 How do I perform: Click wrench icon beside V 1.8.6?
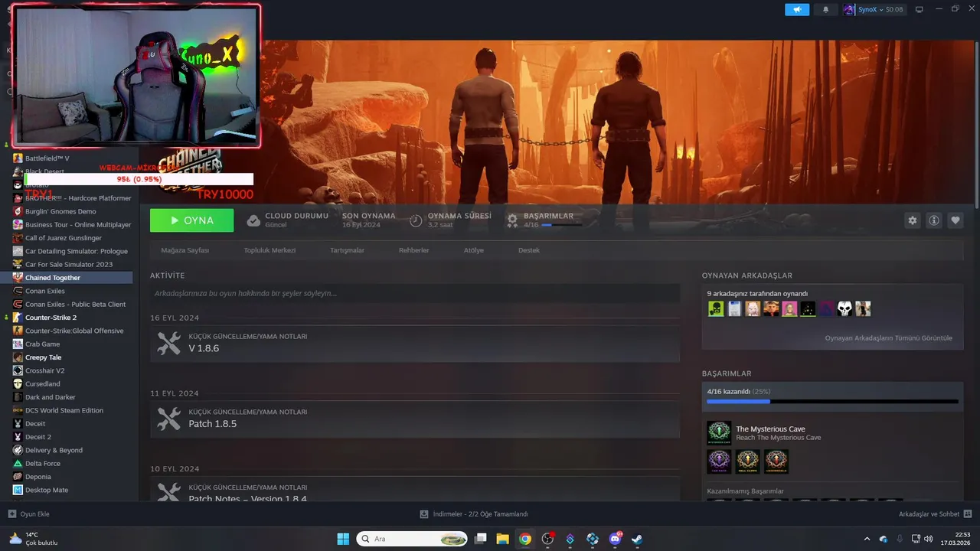point(168,344)
